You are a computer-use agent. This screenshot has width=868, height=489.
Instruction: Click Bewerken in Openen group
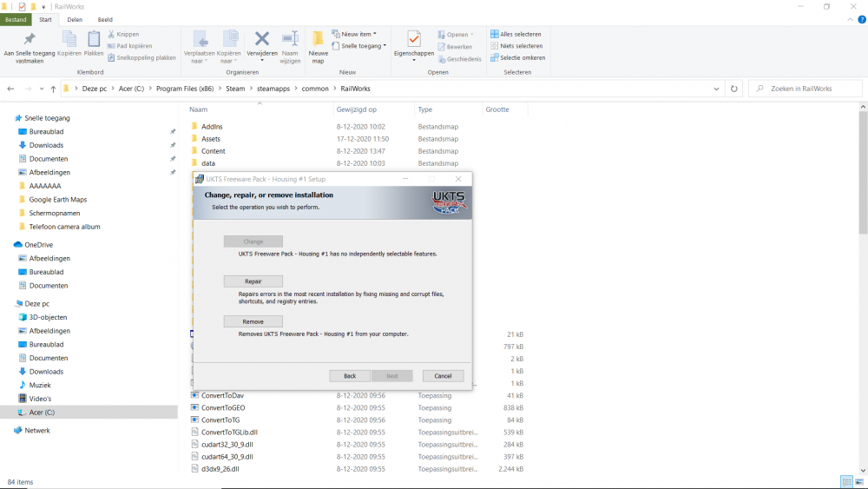tap(455, 47)
